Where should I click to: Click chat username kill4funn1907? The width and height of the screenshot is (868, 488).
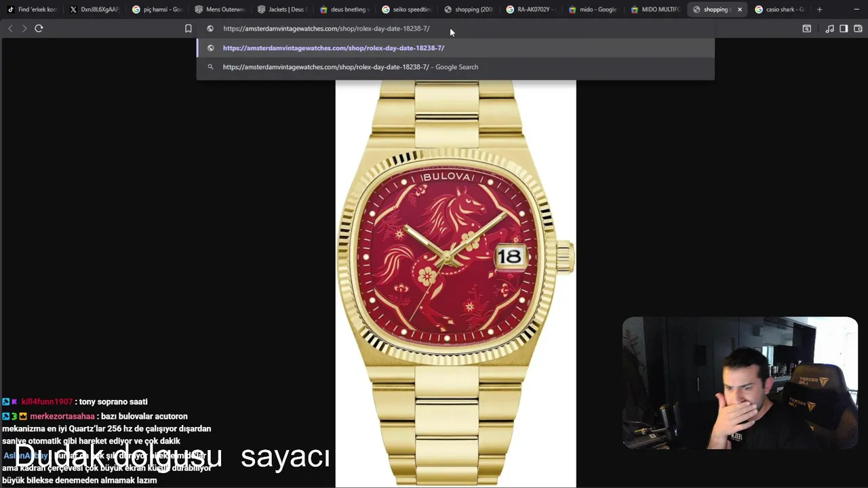point(47,402)
